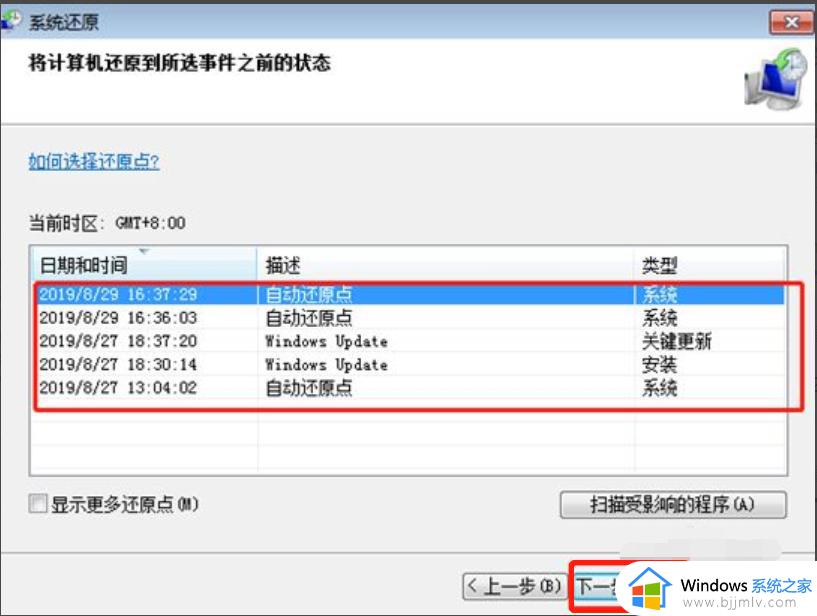Sort by the 日期和时间 column header
This screenshot has width=817, height=616.
[144, 265]
